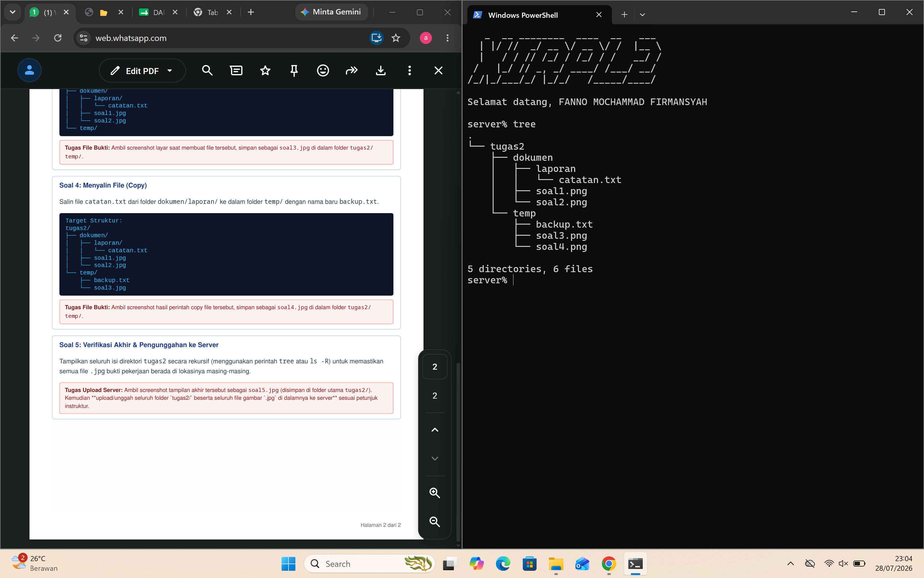Go back in Chrome
The width and height of the screenshot is (924, 578).
point(14,38)
